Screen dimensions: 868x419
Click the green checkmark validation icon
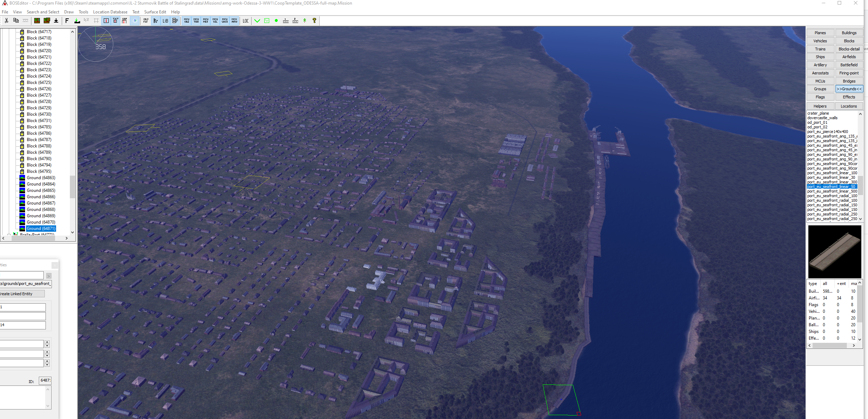[257, 20]
